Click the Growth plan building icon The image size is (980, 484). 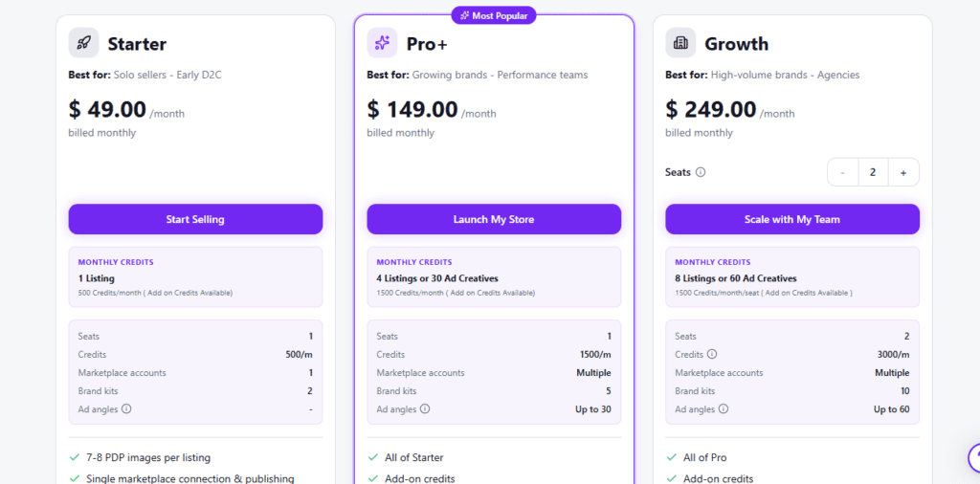tap(680, 43)
